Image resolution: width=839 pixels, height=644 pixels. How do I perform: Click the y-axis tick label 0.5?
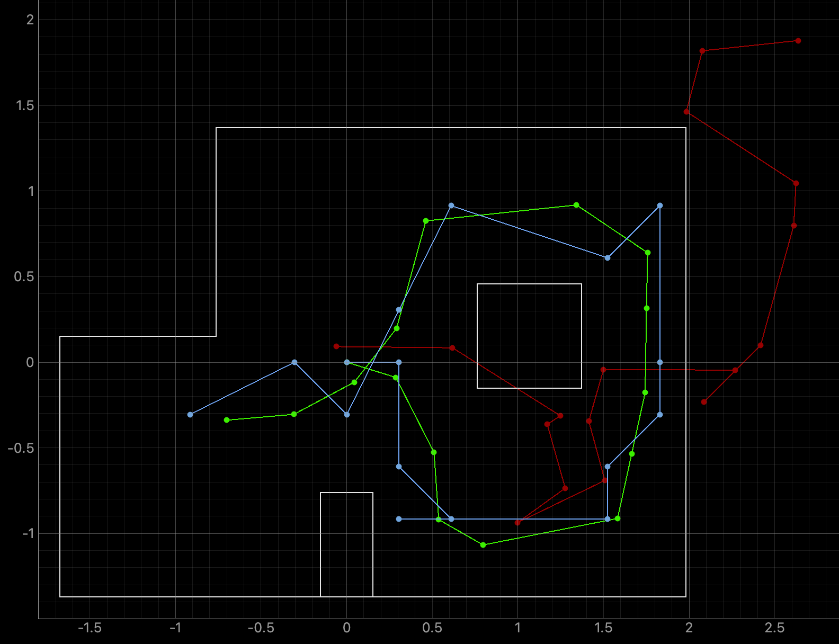click(x=25, y=276)
